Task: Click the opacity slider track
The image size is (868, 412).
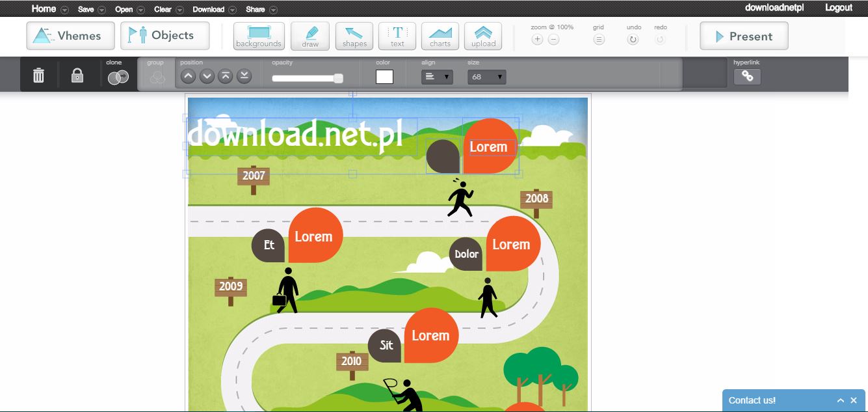Action: tap(307, 79)
